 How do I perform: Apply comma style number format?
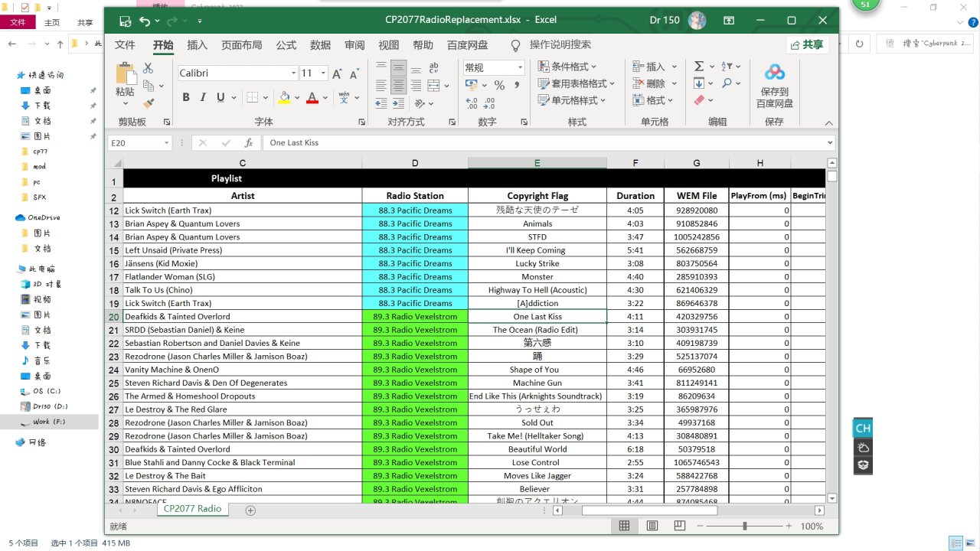(517, 86)
